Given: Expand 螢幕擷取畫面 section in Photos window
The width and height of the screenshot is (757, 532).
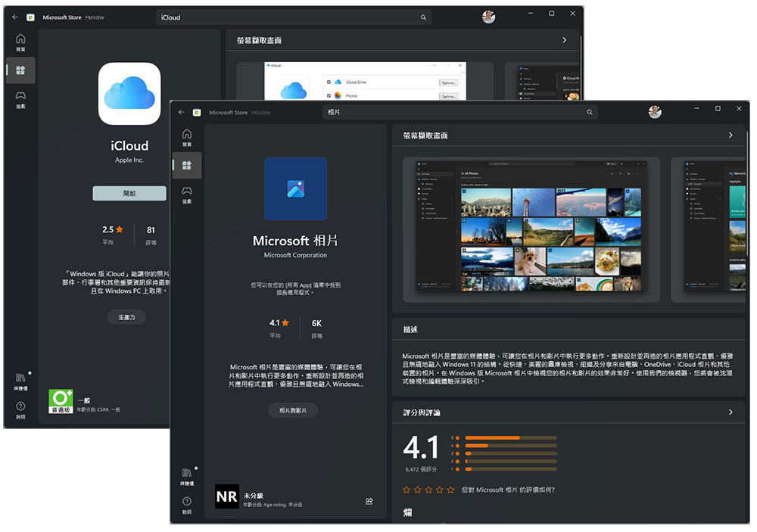Looking at the screenshot, I should (x=731, y=135).
